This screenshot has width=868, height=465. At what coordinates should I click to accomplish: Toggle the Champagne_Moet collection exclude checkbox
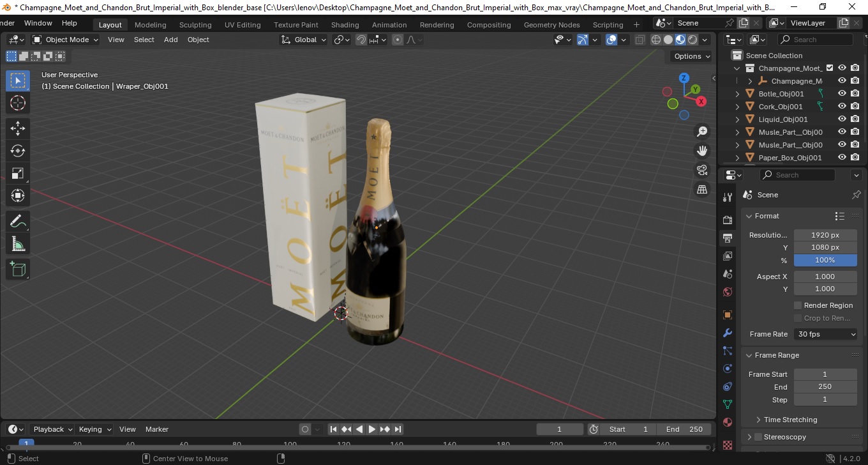click(x=830, y=68)
